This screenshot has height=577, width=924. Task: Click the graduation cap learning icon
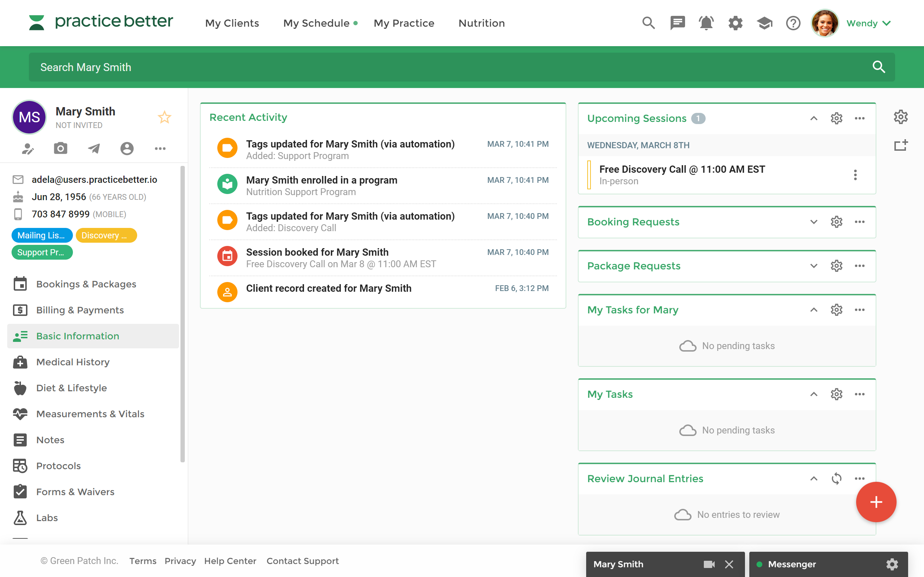[764, 23]
